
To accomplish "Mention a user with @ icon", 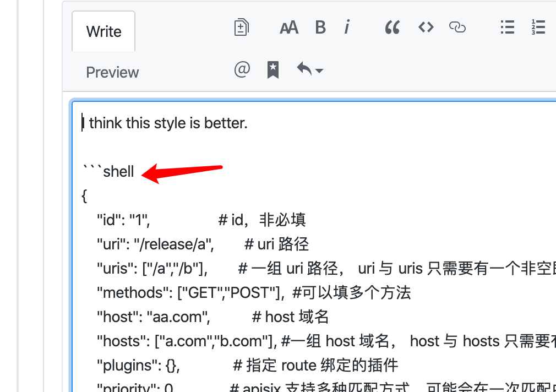I will coord(242,69).
